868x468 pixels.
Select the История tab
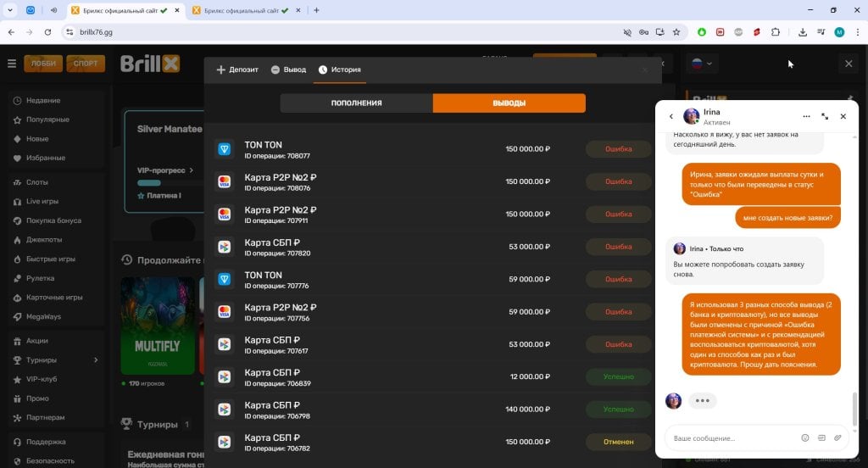[x=340, y=70]
